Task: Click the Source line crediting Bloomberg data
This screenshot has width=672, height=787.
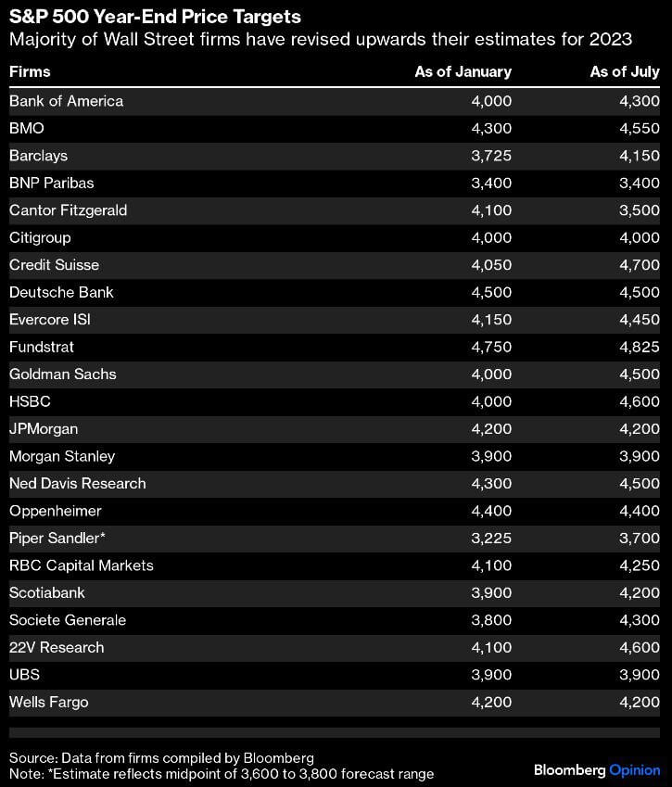Action: click(161, 757)
